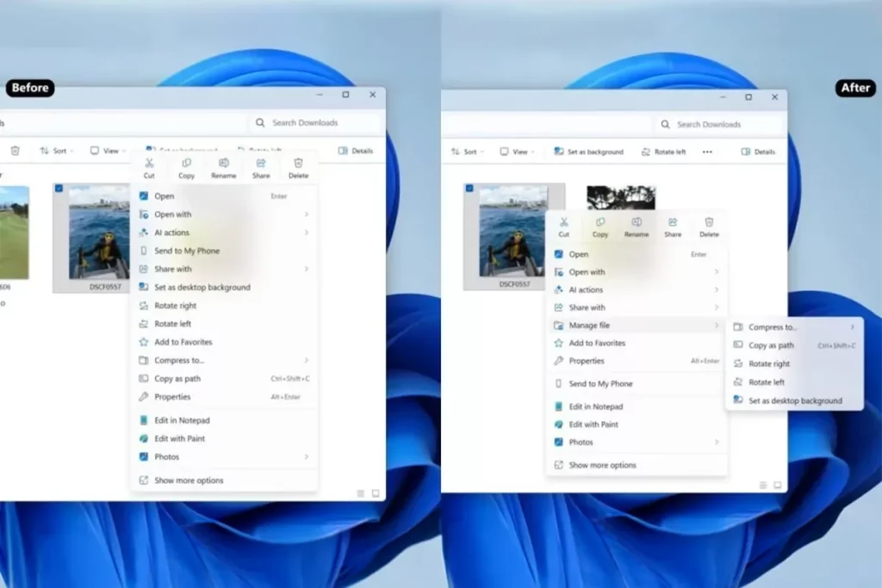Open the three-dot See more toolbar icon
The image size is (882, 588).
[707, 152]
